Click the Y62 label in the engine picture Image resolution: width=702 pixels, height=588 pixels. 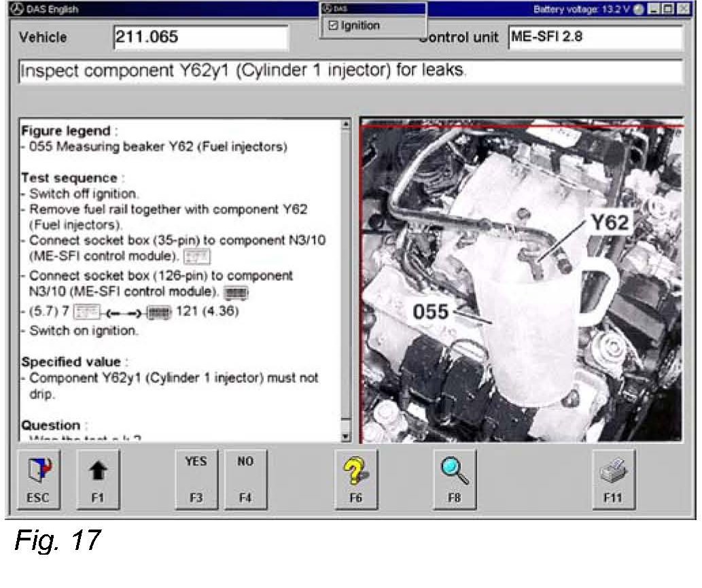[x=609, y=222]
